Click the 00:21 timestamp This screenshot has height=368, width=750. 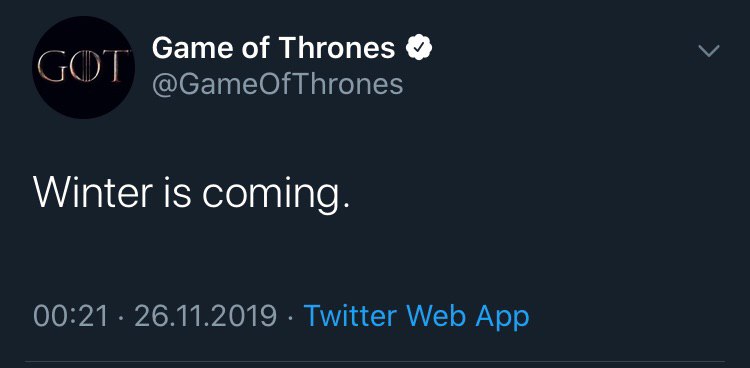pyautogui.click(x=71, y=317)
